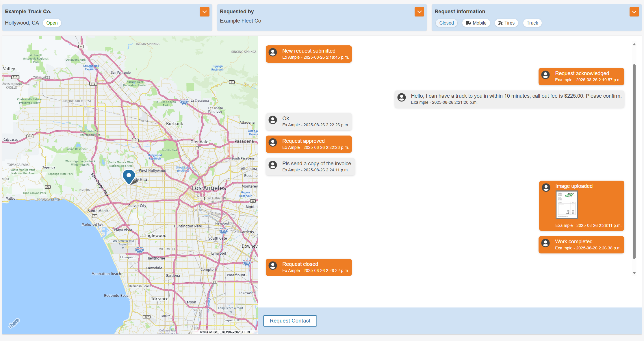The image size is (644, 341).
Task: Expand the Example Truck Co. panel
Action: [204, 12]
